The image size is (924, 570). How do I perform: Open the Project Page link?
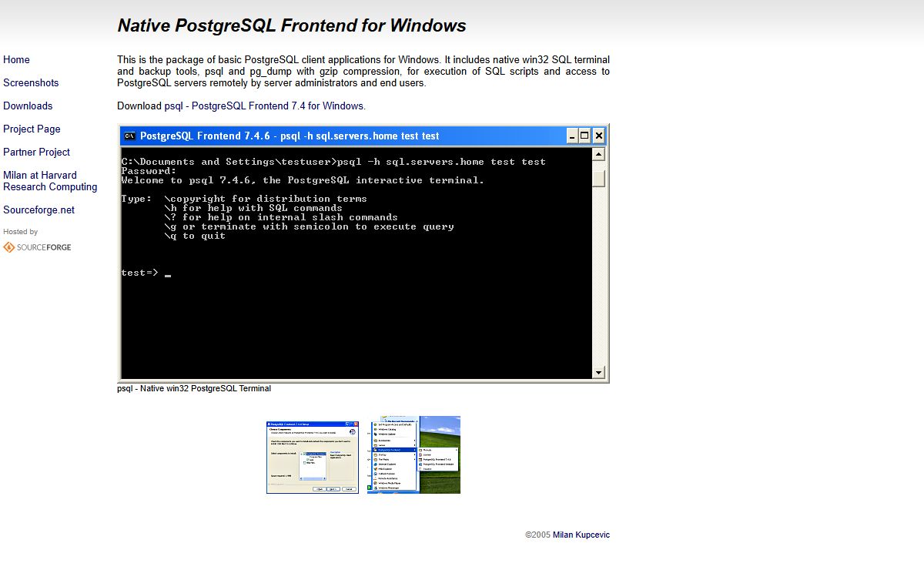pyautogui.click(x=32, y=129)
